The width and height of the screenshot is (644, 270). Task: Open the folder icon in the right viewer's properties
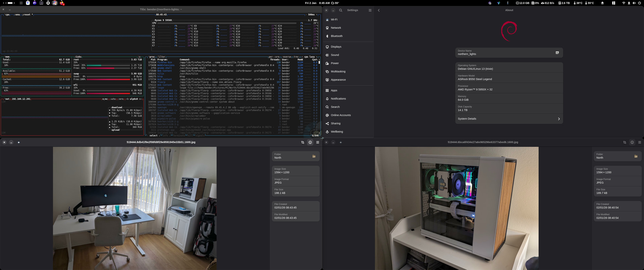coord(636,156)
